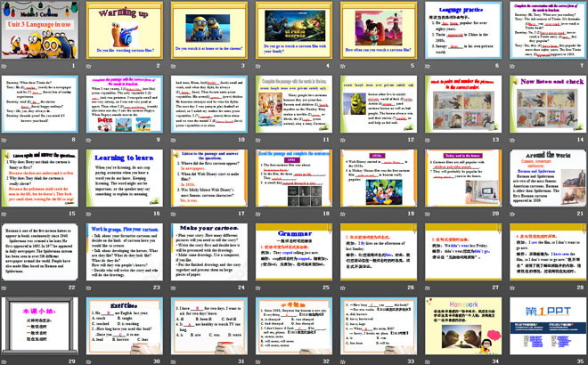The width and height of the screenshot is (588, 365).
Task: Select grammar slide 27
Action: click(463, 252)
